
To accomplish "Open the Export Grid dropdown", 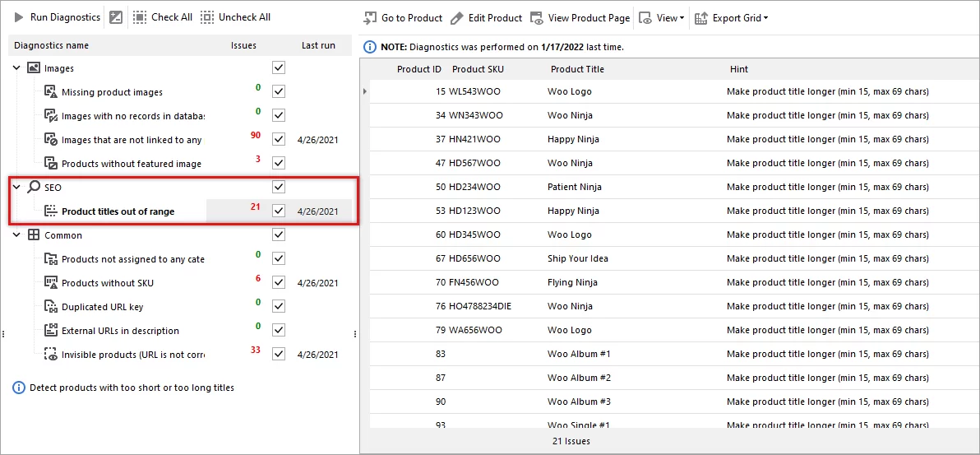I will coord(732,17).
